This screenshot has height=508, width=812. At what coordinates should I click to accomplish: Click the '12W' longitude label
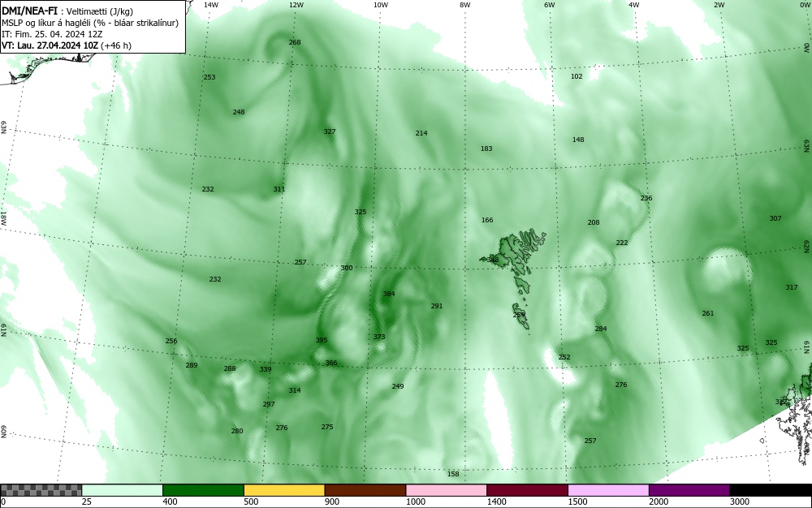click(x=296, y=5)
